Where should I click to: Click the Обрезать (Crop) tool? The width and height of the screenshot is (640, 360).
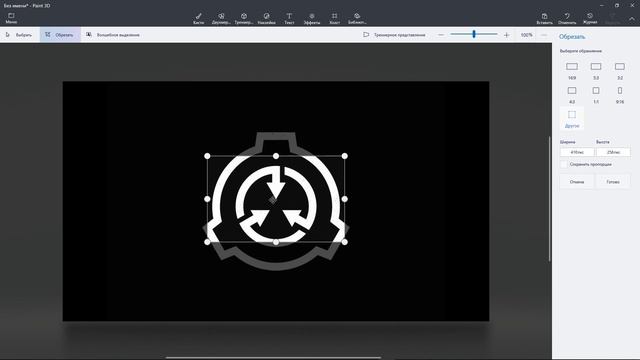[x=60, y=35]
